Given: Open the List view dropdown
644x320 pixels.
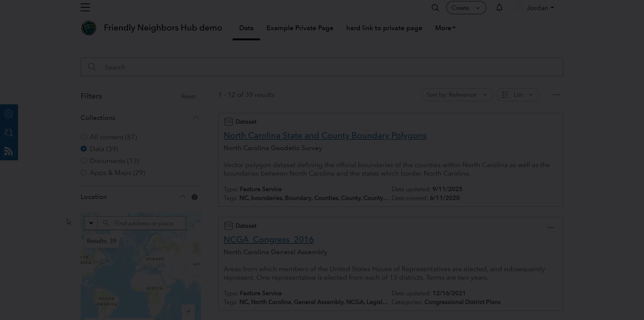Looking at the screenshot, I should tap(518, 95).
